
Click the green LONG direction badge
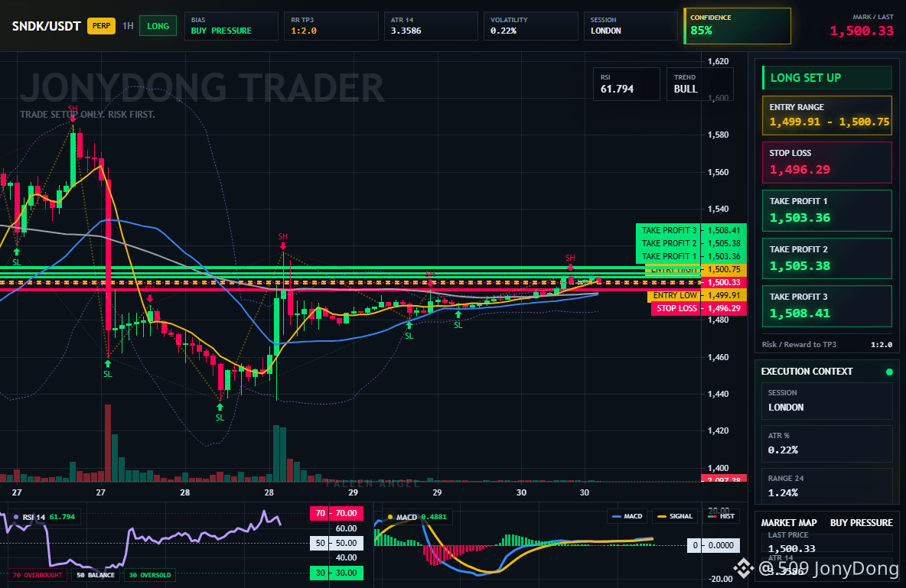[158, 26]
